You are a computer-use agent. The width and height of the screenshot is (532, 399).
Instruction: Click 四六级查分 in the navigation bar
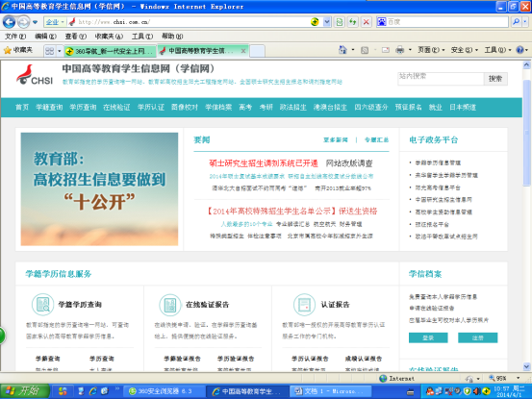(x=370, y=108)
